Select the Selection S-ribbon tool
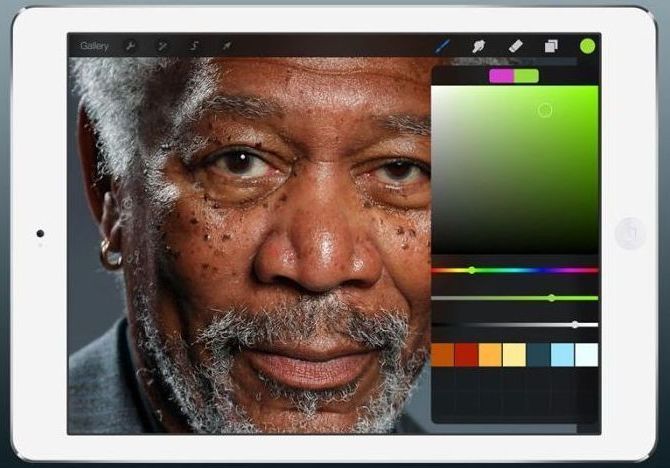This screenshot has width=670, height=468. 194,45
